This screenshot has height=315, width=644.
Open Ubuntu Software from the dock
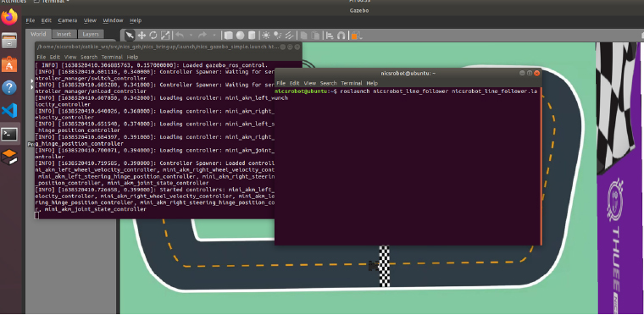click(9, 64)
